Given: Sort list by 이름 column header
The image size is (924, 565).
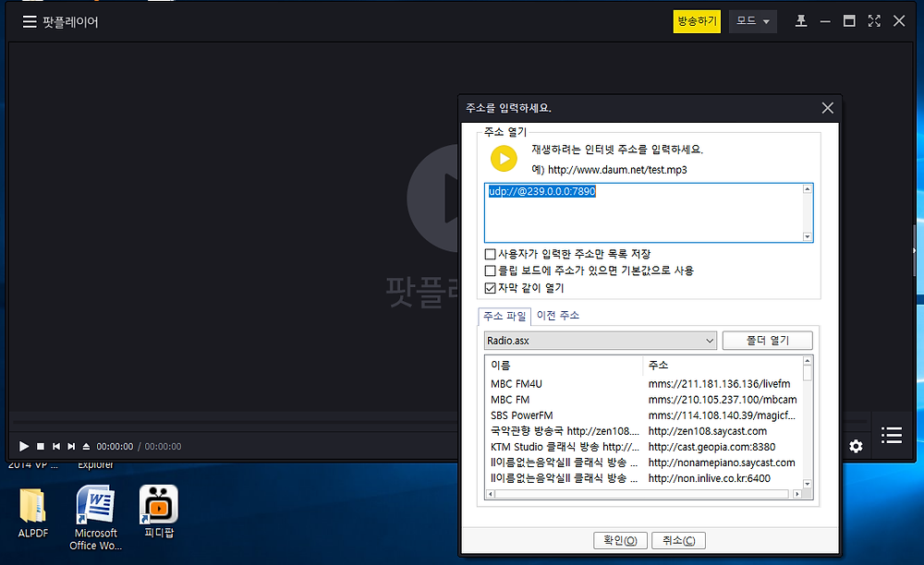Looking at the screenshot, I should pos(565,365).
